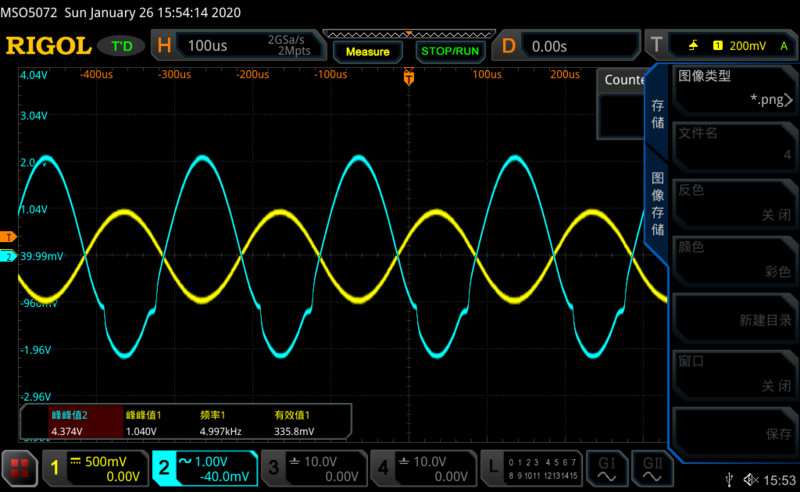This screenshot has height=492, width=800.
Task: Switch to the 存储 storage tab
Action: 657,114
